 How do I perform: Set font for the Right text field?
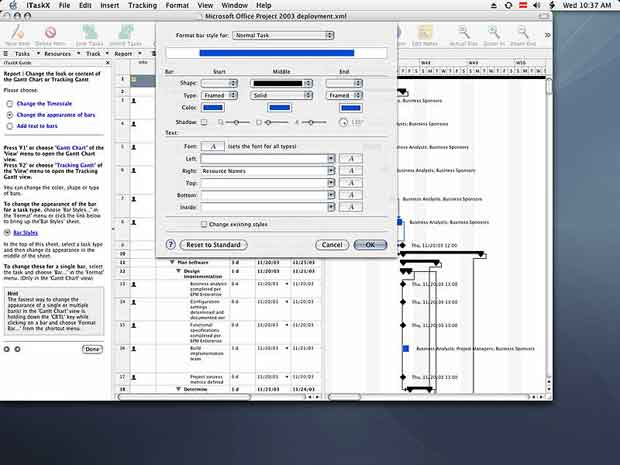(350, 171)
